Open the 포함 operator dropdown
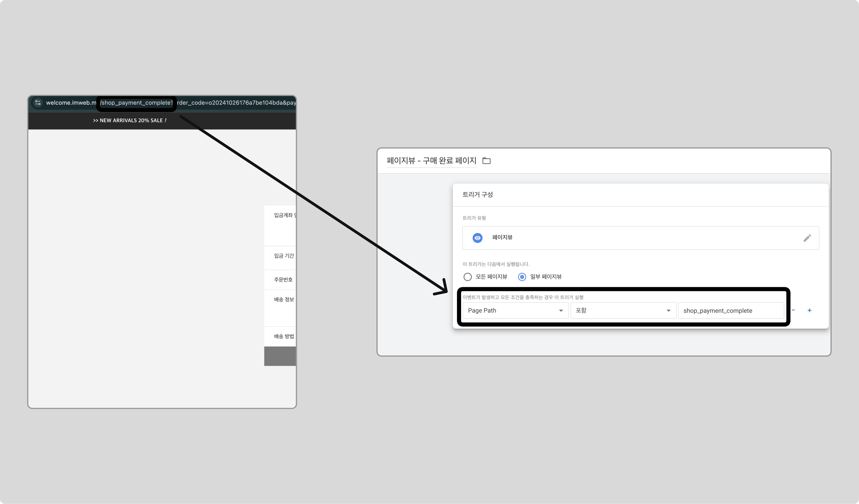 [623, 310]
